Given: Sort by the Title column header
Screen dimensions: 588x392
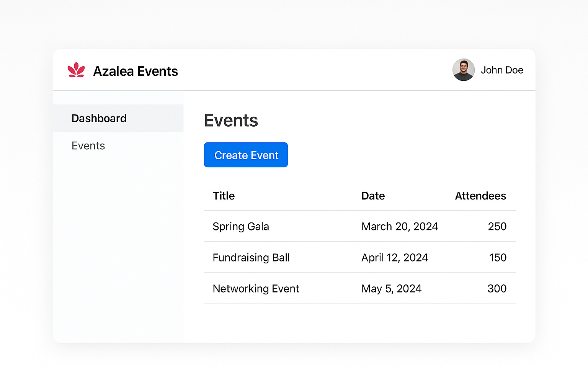Looking at the screenshot, I should tap(224, 196).
